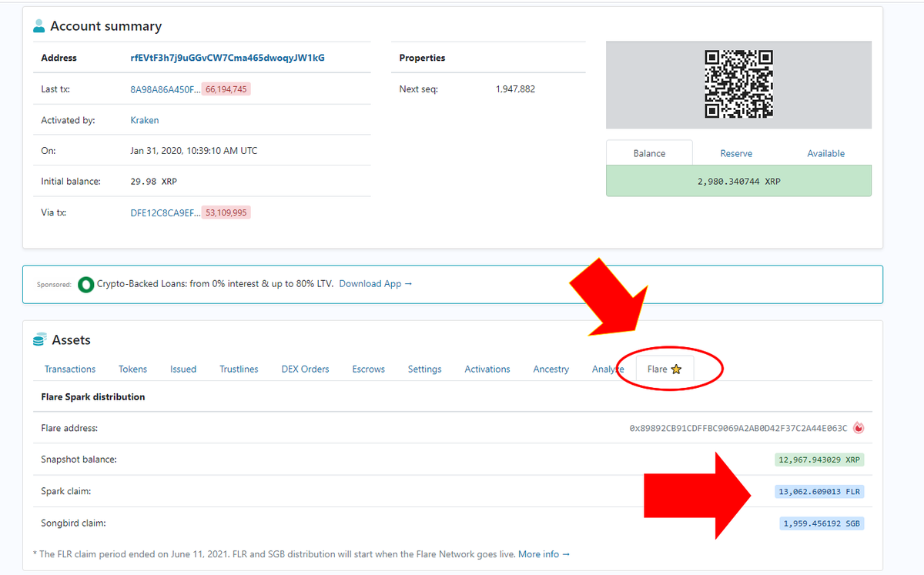Click the account summary person icon
The height and width of the screenshot is (575, 924).
coord(38,25)
